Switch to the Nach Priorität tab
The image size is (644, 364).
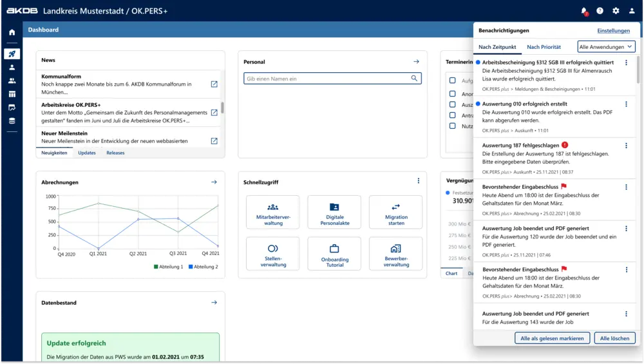click(544, 47)
